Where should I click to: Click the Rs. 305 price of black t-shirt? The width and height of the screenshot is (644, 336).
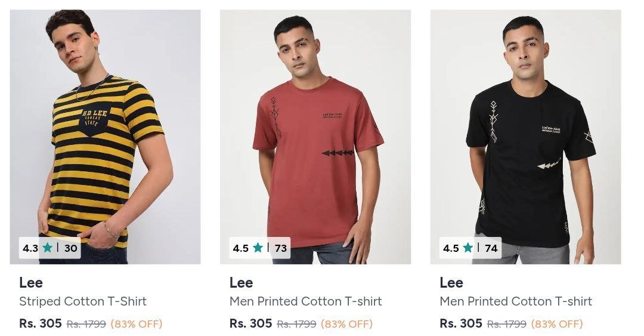point(461,323)
